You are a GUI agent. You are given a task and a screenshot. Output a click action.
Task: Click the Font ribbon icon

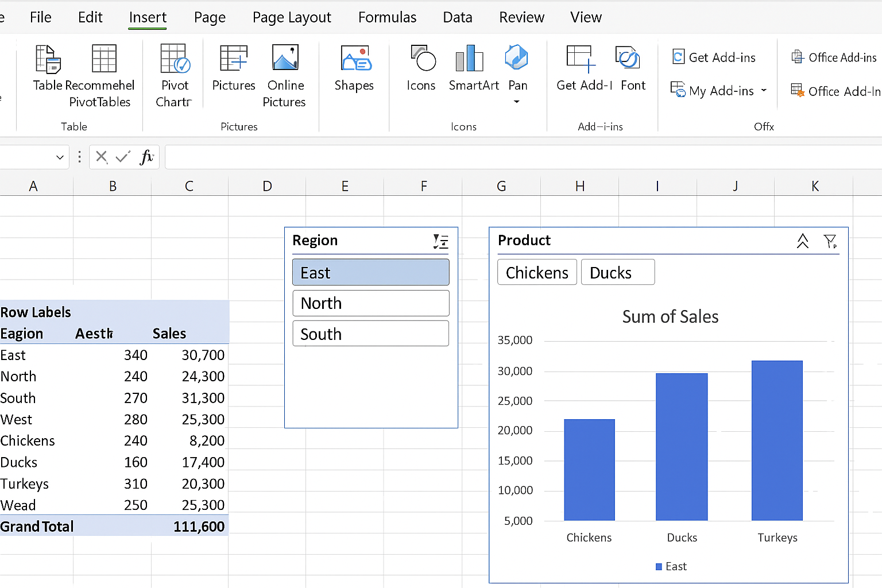(628, 57)
